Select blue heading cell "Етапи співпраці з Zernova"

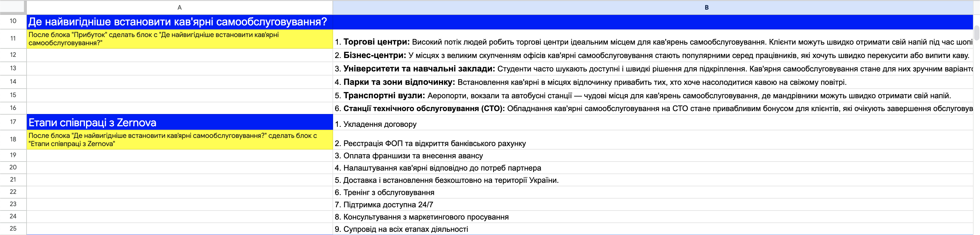tap(180, 122)
